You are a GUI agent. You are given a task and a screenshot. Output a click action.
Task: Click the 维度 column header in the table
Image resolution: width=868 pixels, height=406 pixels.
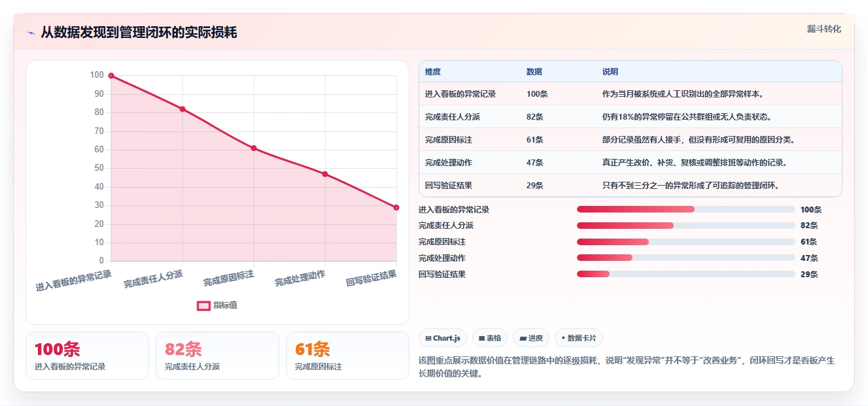click(x=432, y=72)
